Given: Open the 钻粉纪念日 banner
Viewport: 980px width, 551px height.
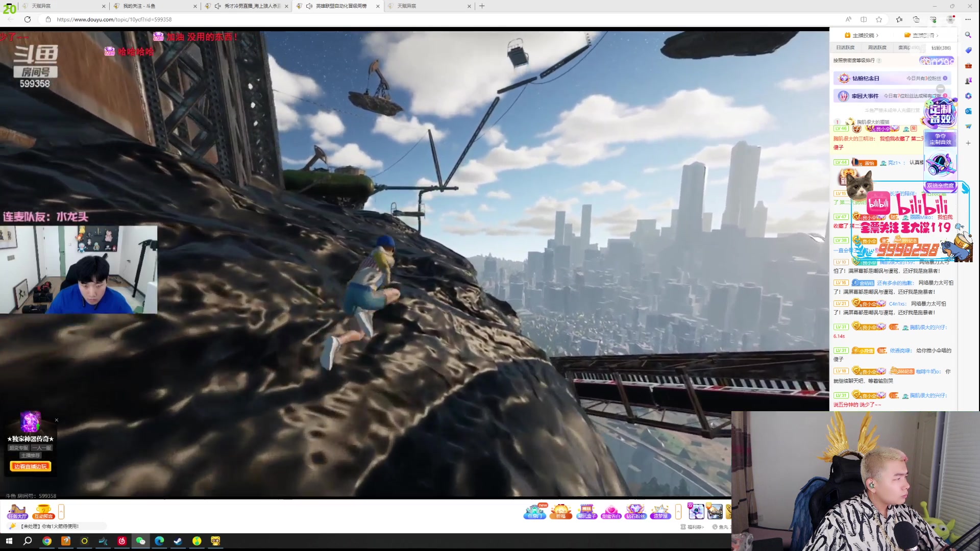Looking at the screenshot, I should (x=892, y=78).
